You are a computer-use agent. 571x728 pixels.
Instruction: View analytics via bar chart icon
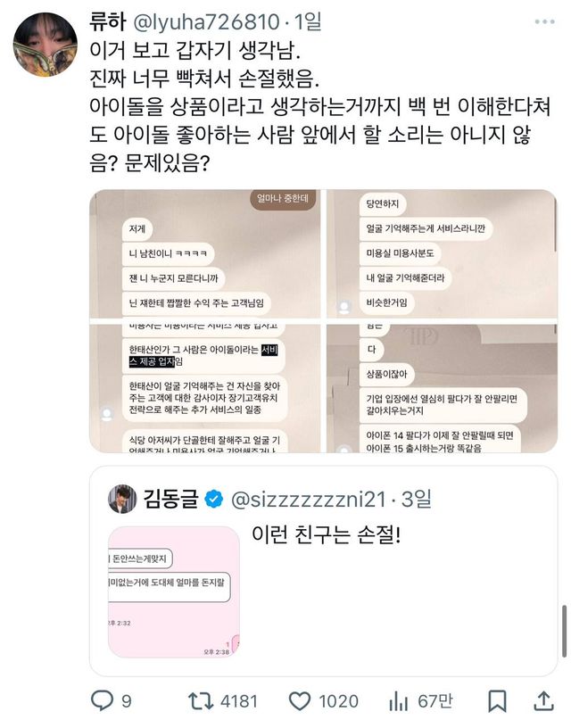coord(398,701)
